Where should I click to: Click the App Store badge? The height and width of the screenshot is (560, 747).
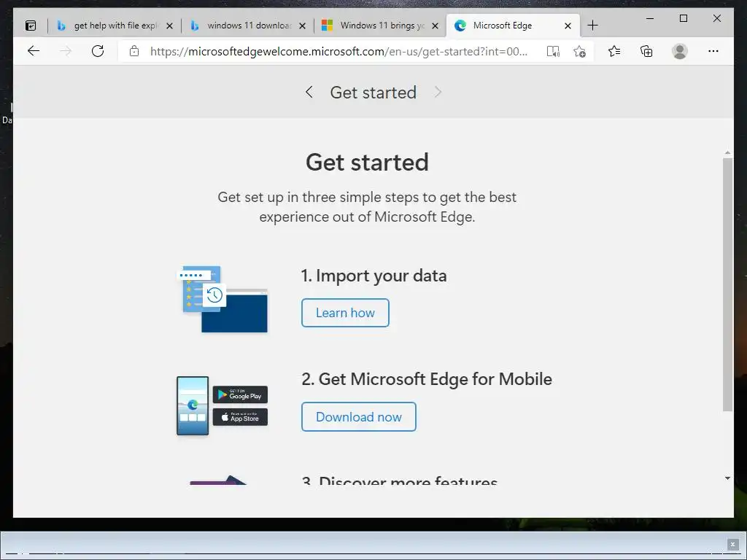pyautogui.click(x=240, y=417)
